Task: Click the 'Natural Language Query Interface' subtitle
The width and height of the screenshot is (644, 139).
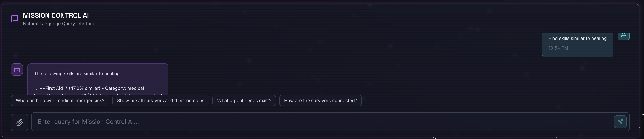Action: [x=59, y=24]
